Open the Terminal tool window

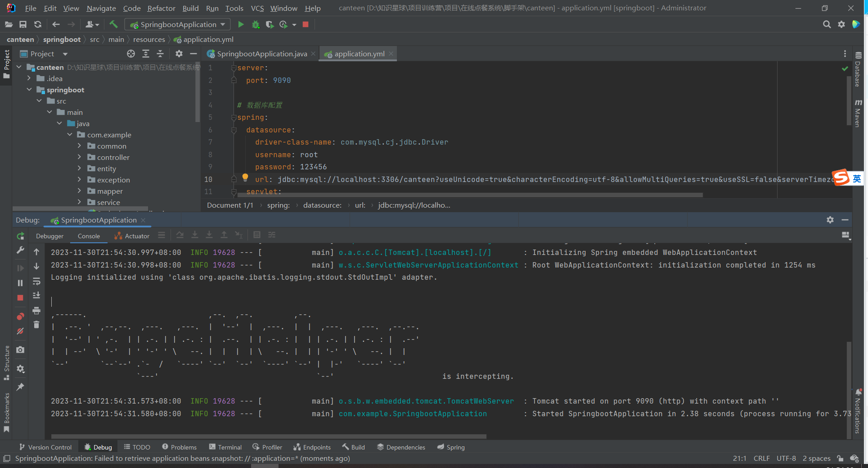pos(225,447)
